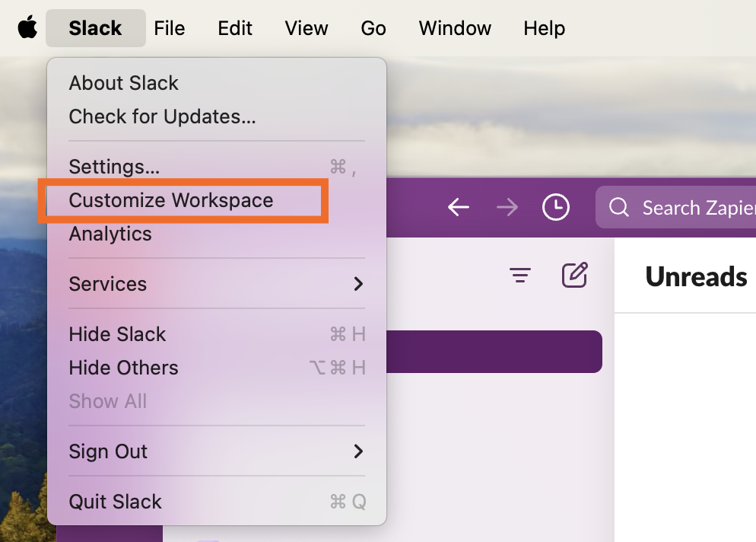Viewport: 756px width, 542px height.
Task: Open the View menu
Action: click(x=307, y=28)
